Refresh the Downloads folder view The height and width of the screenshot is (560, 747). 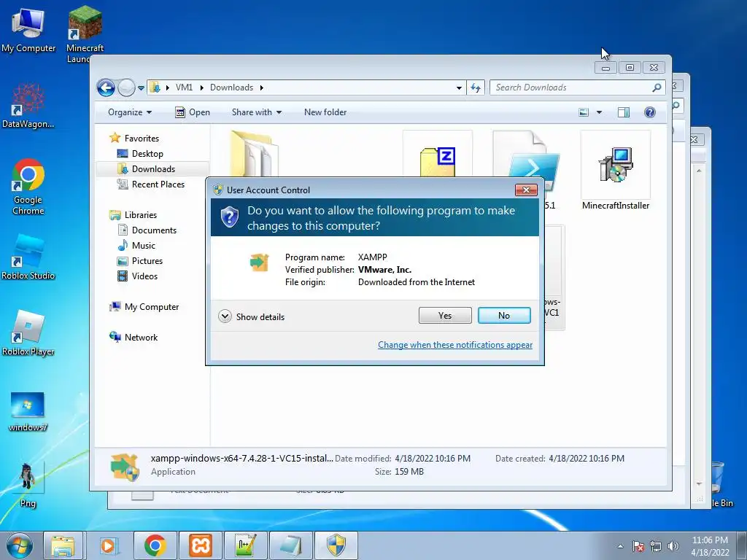[x=476, y=87]
